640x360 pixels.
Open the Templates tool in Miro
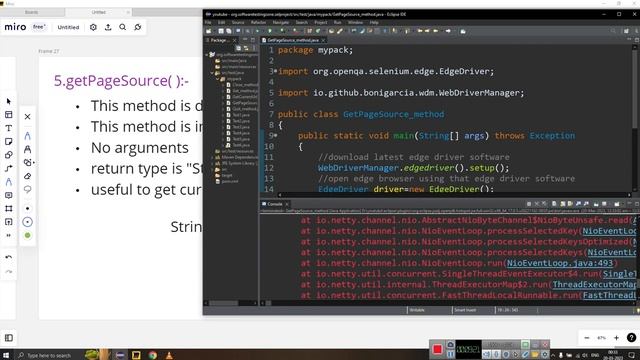(x=9, y=115)
